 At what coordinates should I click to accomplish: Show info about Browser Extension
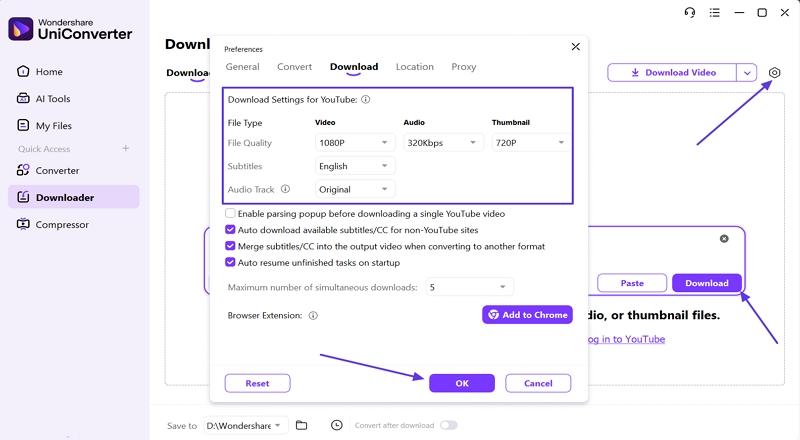pos(313,315)
